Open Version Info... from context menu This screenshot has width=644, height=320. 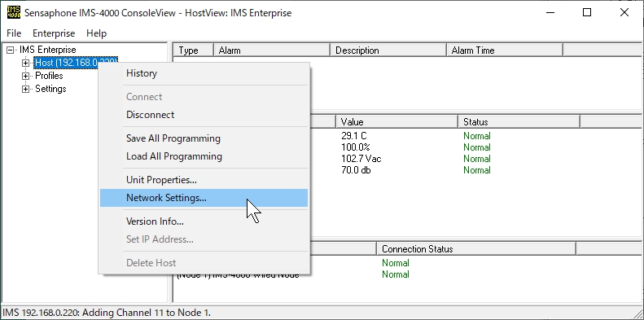tap(204, 221)
